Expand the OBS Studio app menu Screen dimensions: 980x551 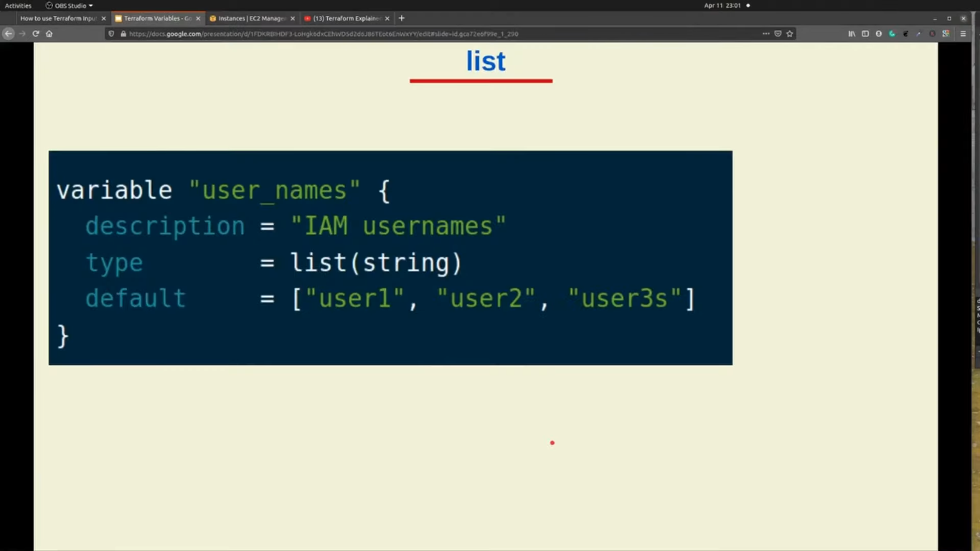70,6
